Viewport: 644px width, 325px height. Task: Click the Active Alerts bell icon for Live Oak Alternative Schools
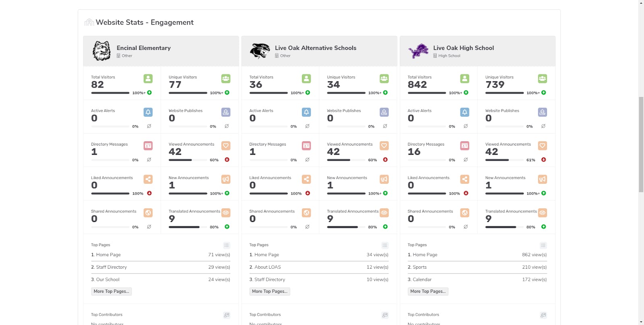tap(306, 112)
